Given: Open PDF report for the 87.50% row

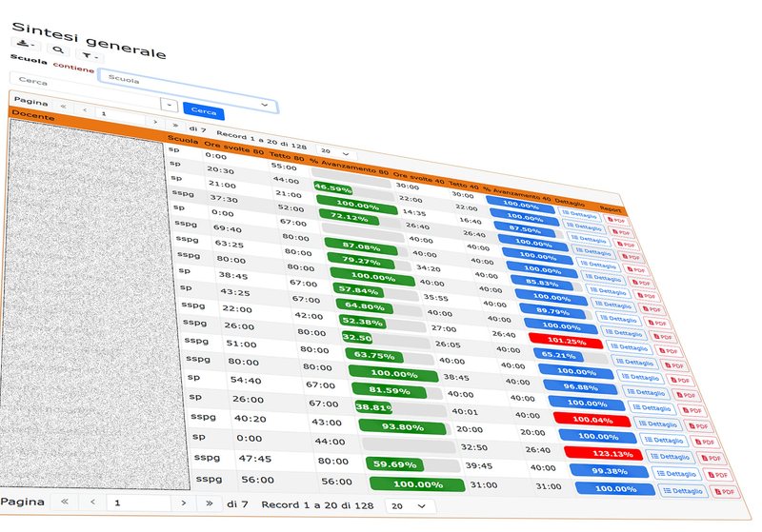Looking at the screenshot, I should (626, 245).
